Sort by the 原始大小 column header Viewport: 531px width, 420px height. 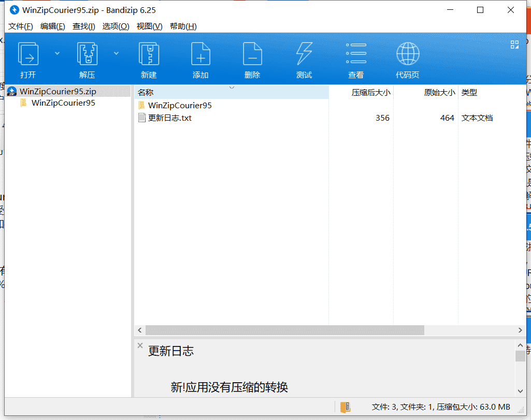click(x=426, y=92)
